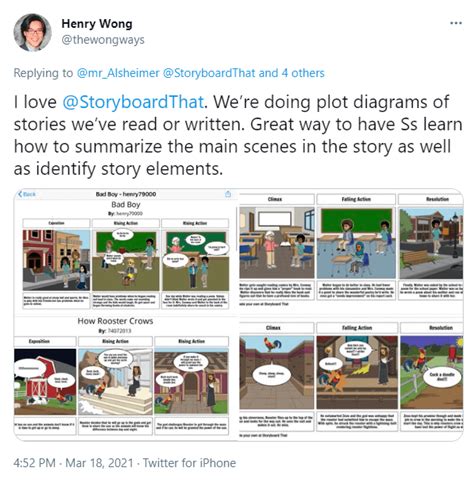
Task: Click the Twitter for iPhone source label
Action: click(189, 463)
